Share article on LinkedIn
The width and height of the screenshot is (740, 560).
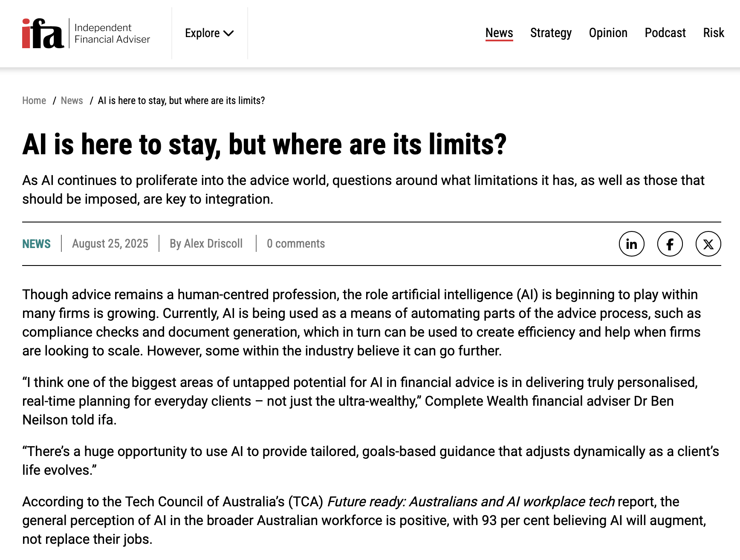[631, 244]
